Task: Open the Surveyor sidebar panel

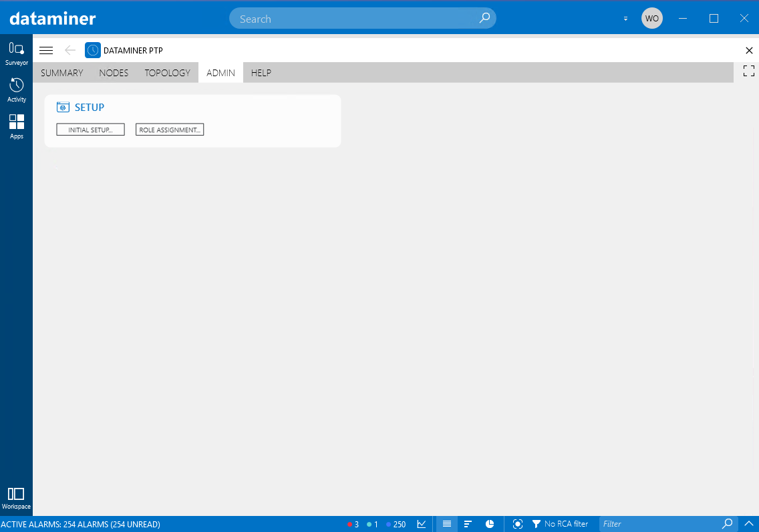Action: tap(16, 53)
